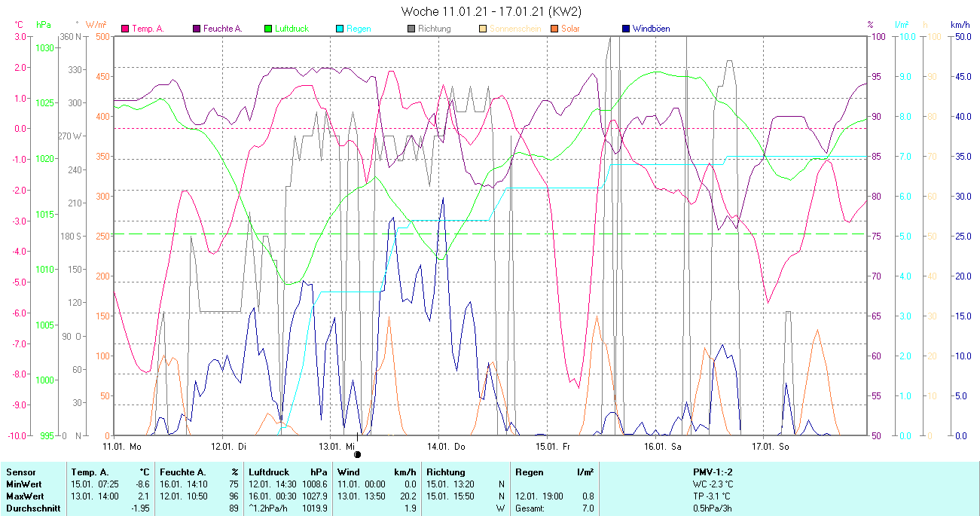Click the "Sonnenschein" legend label
The image size is (980, 516).
pos(515,29)
